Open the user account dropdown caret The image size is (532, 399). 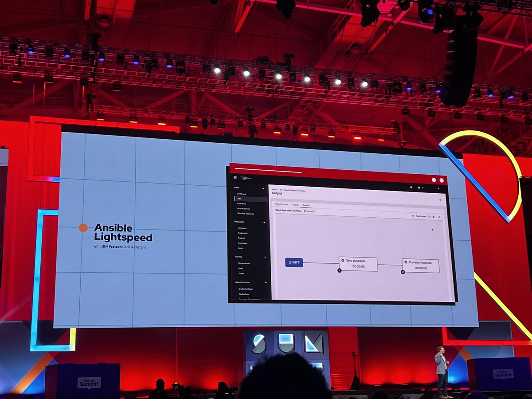pyautogui.click(x=438, y=188)
